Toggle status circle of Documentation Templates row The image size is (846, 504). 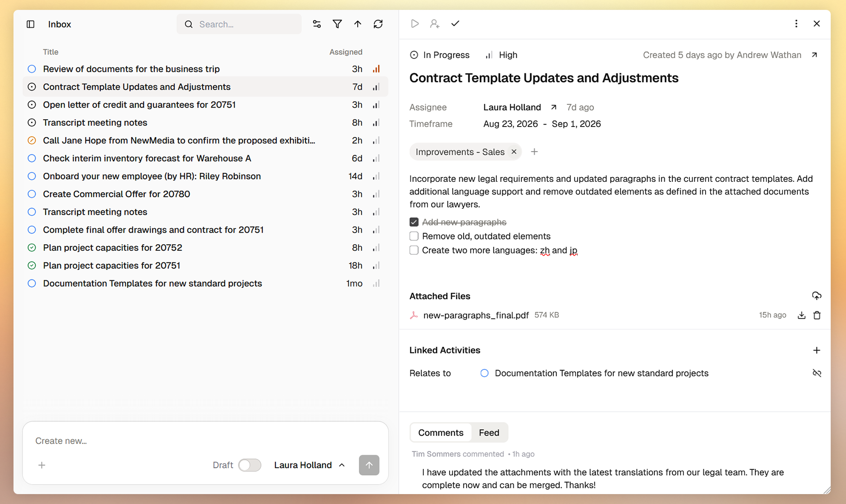click(31, 283)
